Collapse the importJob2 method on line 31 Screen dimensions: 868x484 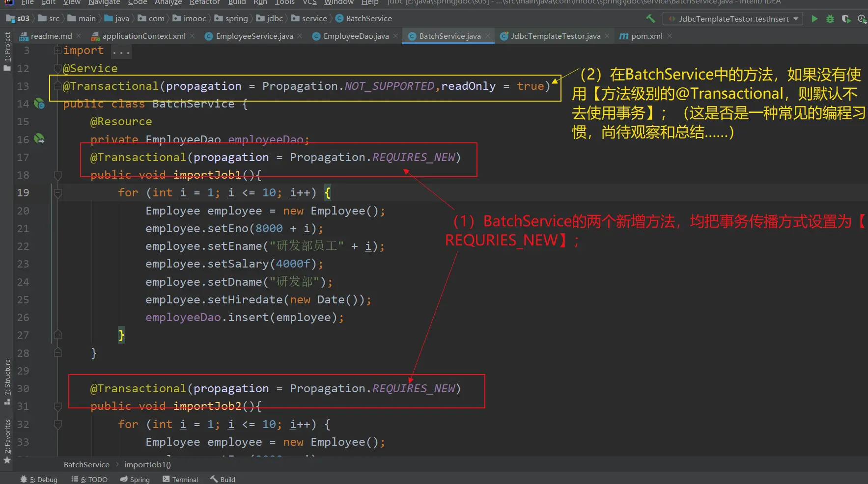57,406
